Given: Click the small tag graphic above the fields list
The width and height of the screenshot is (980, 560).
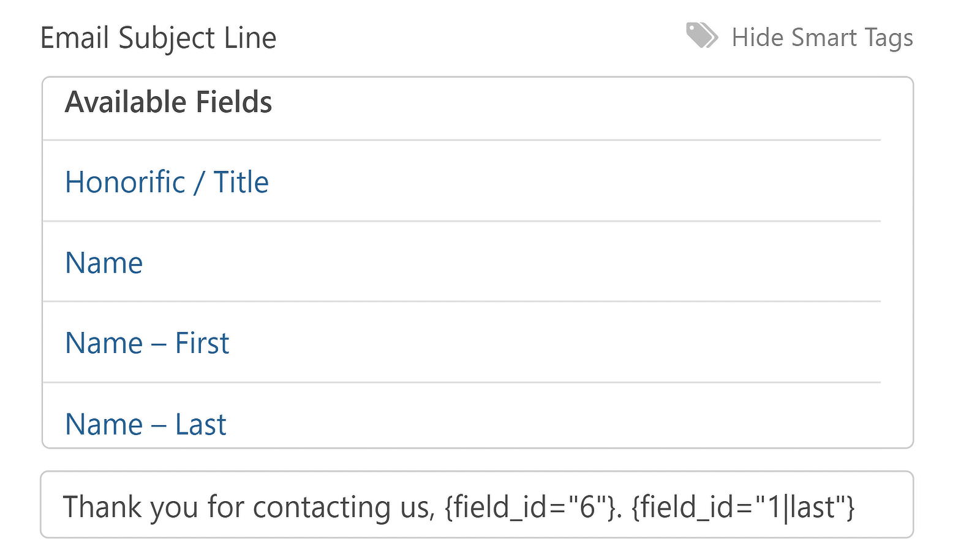Looking at the screenshot, I should (701, 37).
